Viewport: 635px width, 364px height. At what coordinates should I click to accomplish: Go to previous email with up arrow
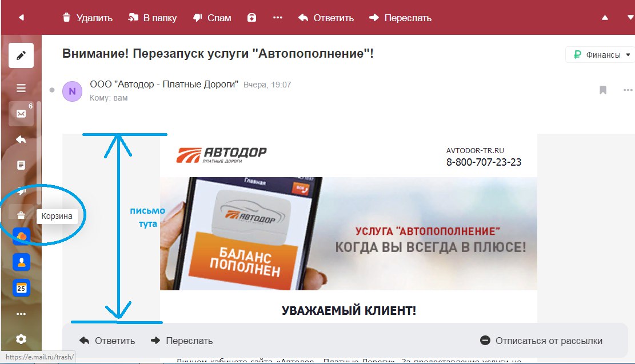[x=605, y=17]
